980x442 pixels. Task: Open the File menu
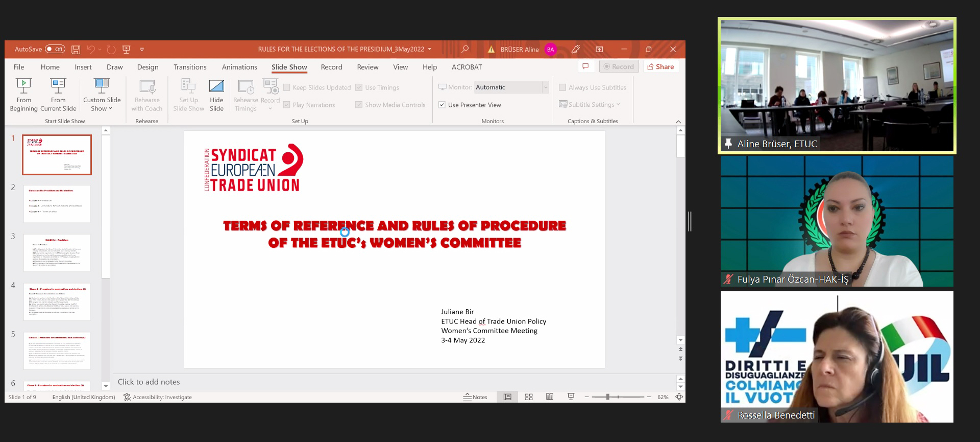(x=19, y=67)
